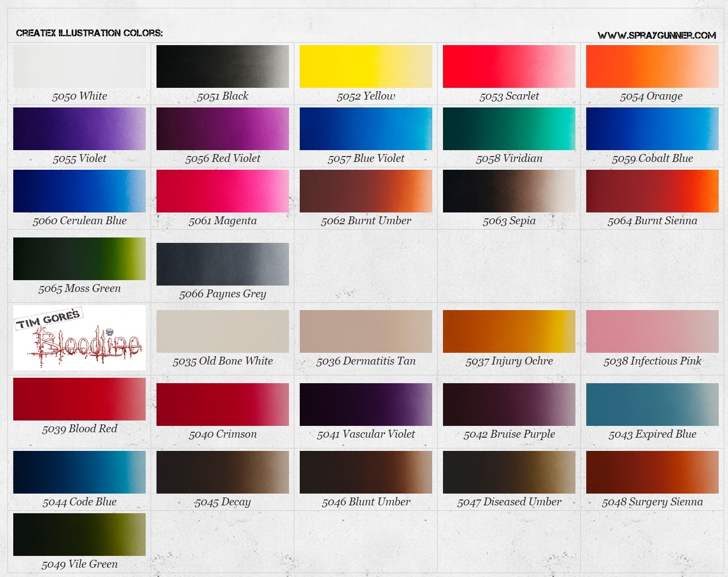Pick the 5048 Surgery Sienna swatch
Screen dimensions: 728x577
(x=652, y=472)
